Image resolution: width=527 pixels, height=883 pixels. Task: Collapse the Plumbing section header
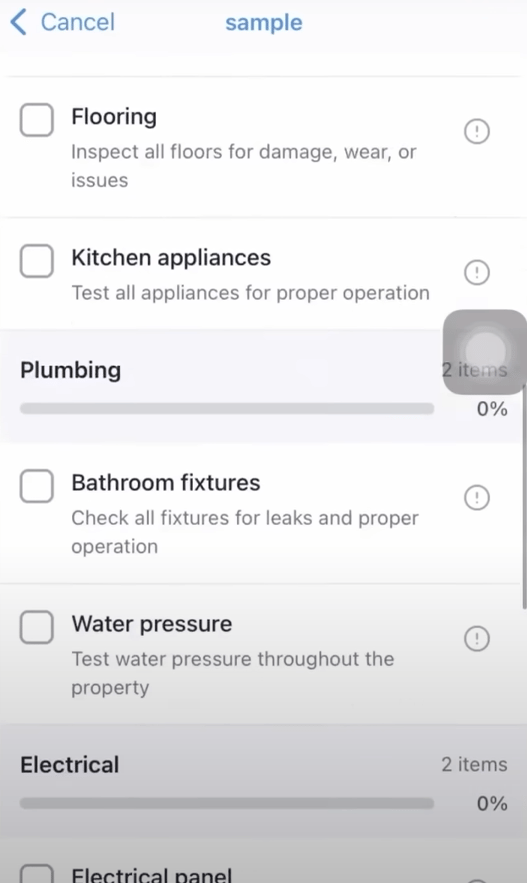click(264, 386)
